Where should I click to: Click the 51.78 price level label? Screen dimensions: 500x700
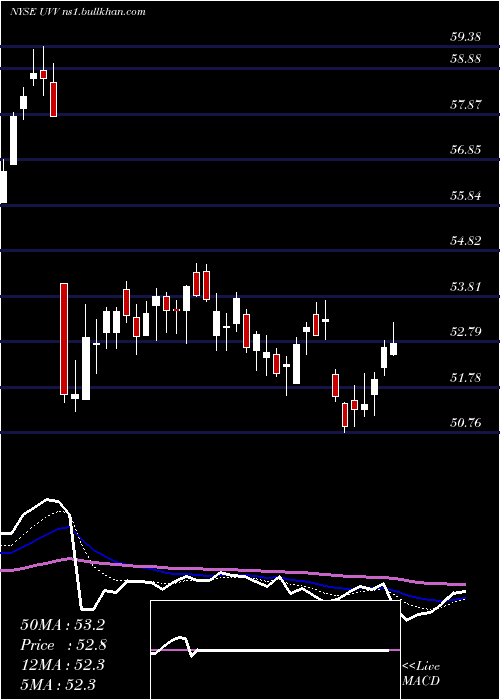coord(465,378)
